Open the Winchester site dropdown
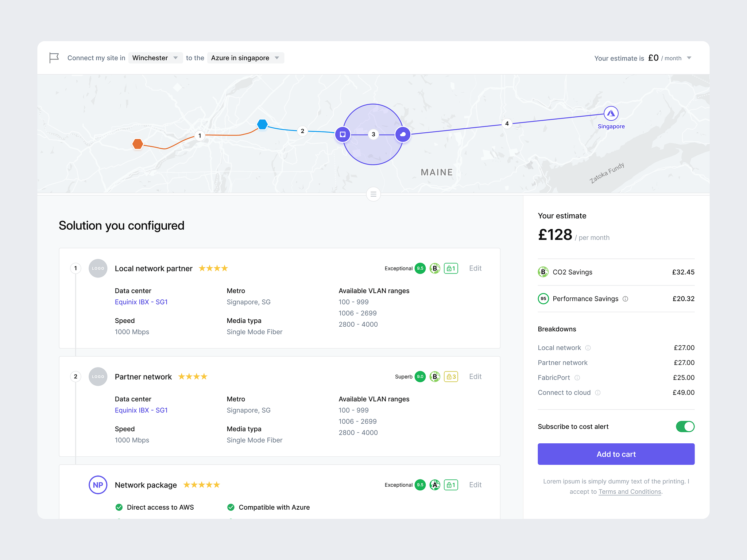This screenshot has height=560, width=747. 155,58
